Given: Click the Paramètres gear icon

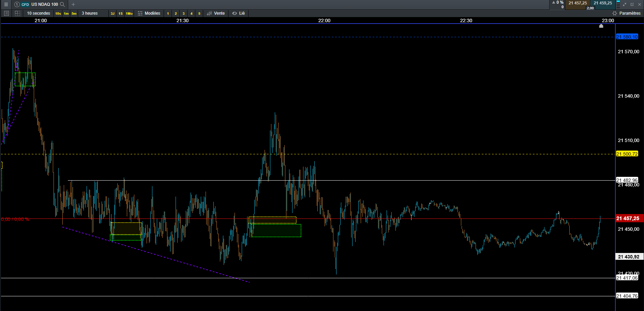Looking at the screenshot, I should pos(615,13).
